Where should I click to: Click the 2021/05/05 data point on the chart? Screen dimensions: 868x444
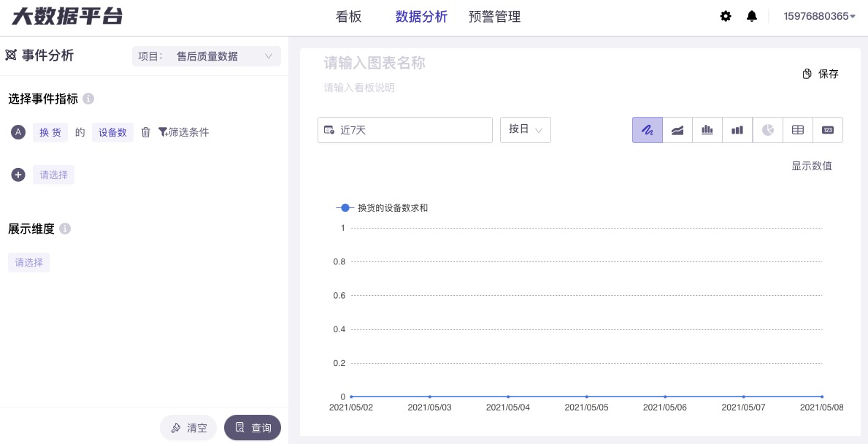587,397
